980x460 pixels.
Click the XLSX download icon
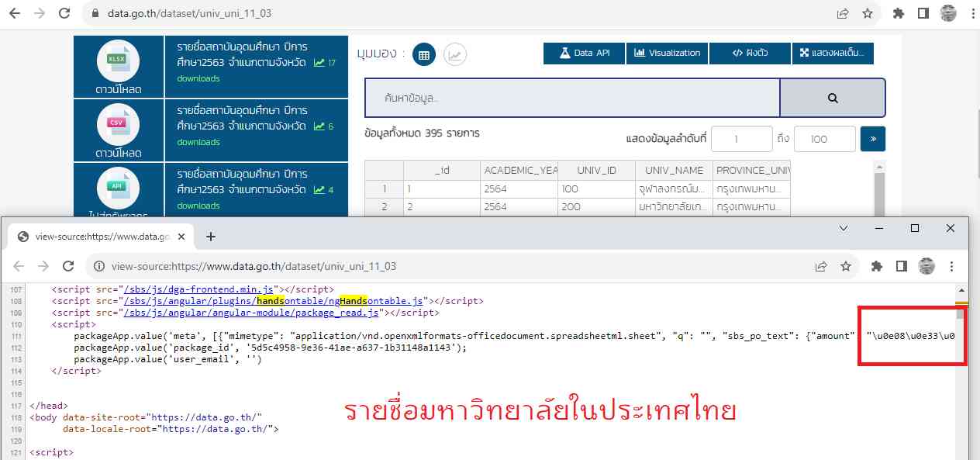click(119, 61)
